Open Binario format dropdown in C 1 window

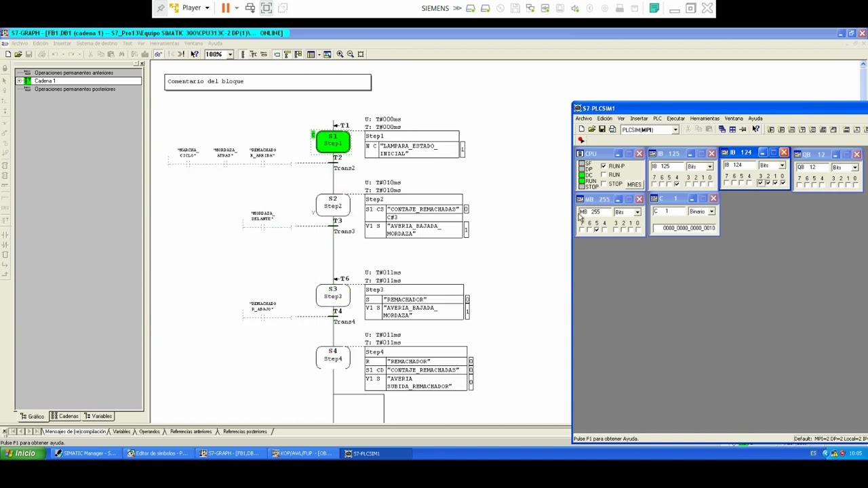711,211
